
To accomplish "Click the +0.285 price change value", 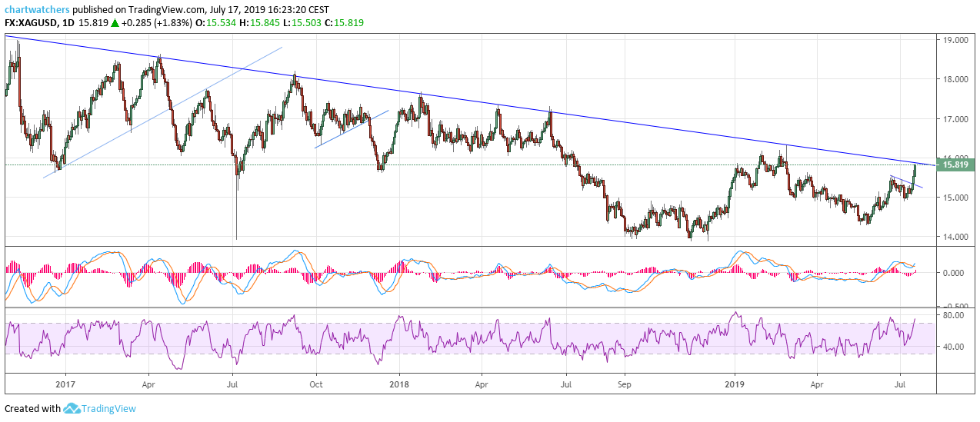I will [136, 23].
